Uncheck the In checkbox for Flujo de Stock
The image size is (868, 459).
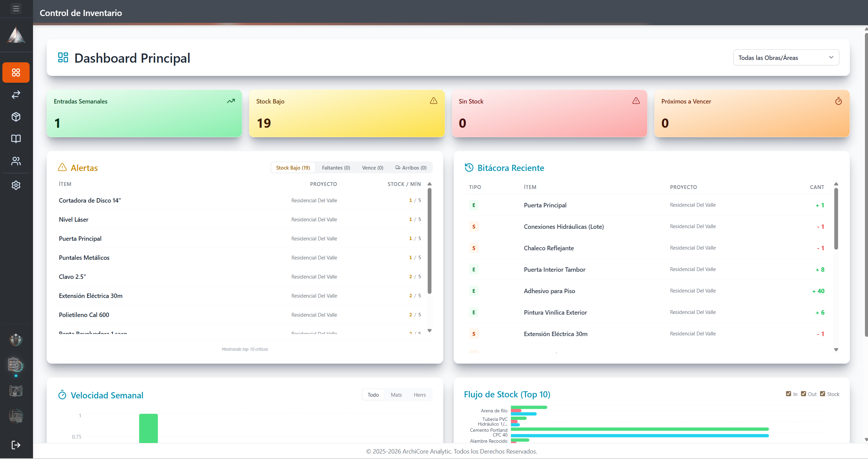[788, 394]
